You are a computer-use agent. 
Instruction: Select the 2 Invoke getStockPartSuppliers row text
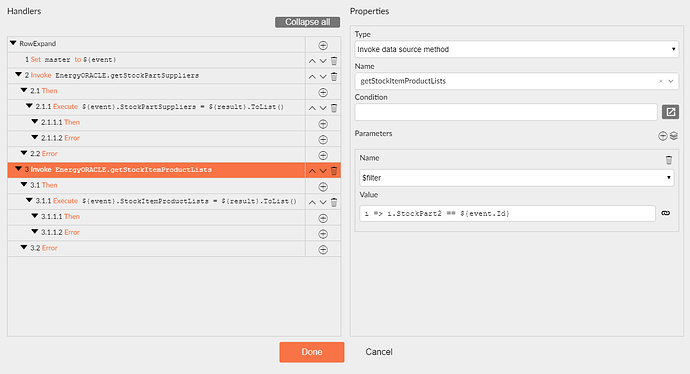[112, 75]
